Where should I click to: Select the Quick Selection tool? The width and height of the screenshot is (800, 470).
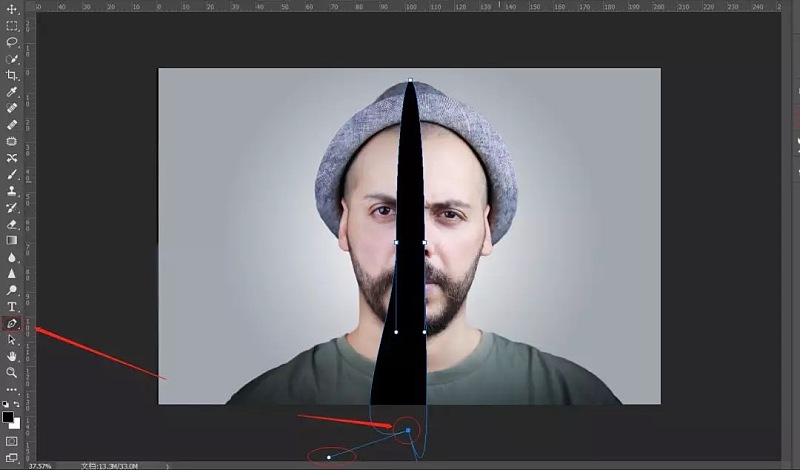[11, 59]
